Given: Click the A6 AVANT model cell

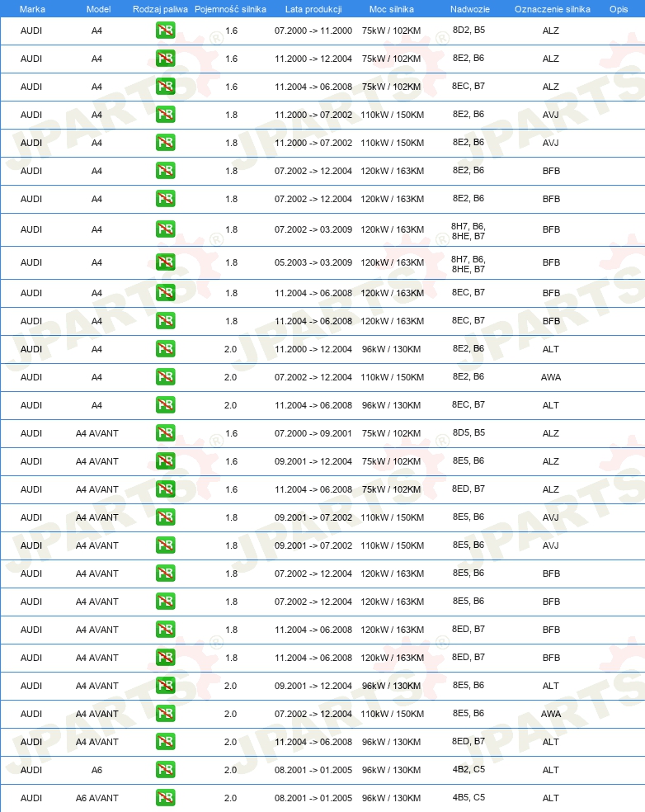Looking at the screenshot, I should click(x=97, y=798).
